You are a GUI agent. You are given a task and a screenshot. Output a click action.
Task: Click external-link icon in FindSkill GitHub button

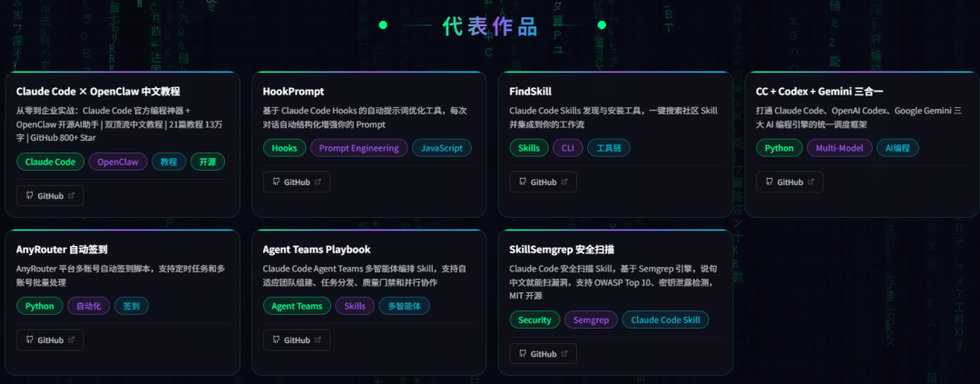pos(564,182)
